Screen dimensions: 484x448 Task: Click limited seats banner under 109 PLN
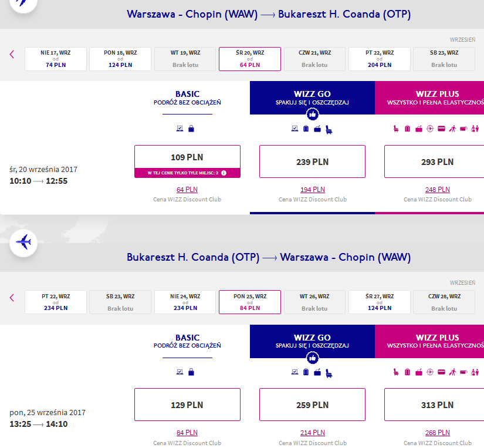(187, 173)
